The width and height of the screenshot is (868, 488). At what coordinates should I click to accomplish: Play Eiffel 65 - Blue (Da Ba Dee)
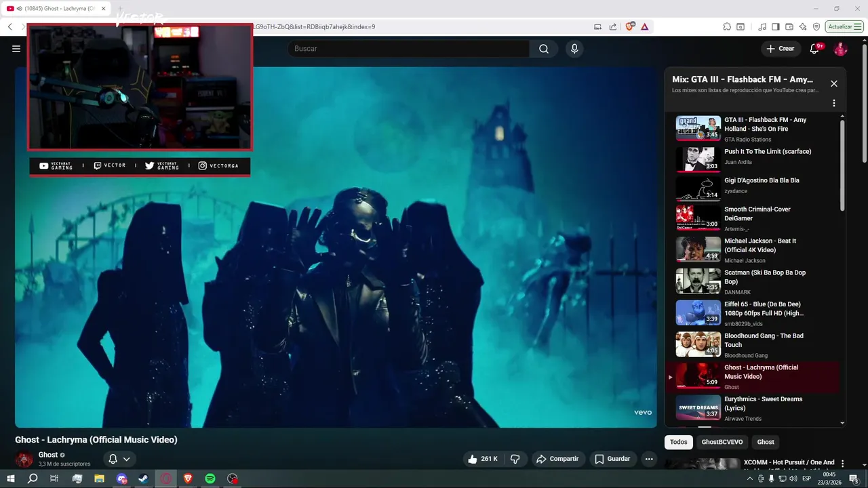pyautogui.click(x=751, y=313)
